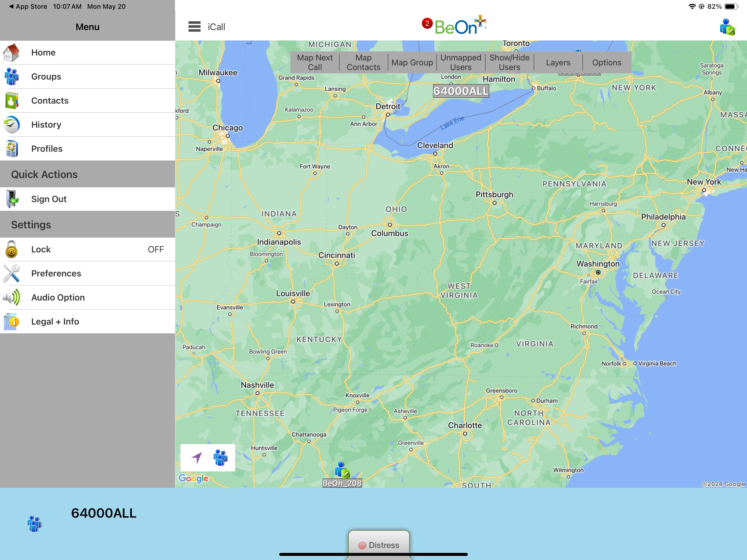Image resolution: width=747 pixels, height=560 pixels.
Task: Click the padlock Lock icon
Action: (x=11, y=249)
